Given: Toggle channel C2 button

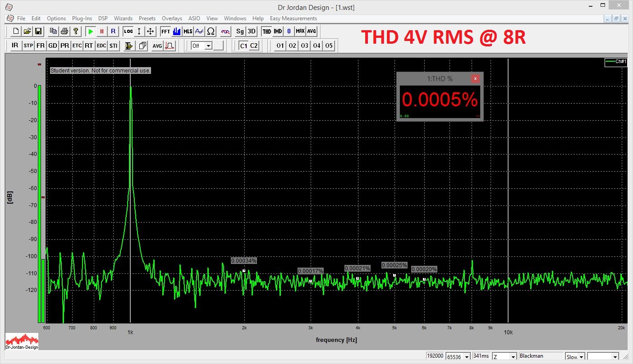Looking at the screenshot, I should (x=254, y=45).
